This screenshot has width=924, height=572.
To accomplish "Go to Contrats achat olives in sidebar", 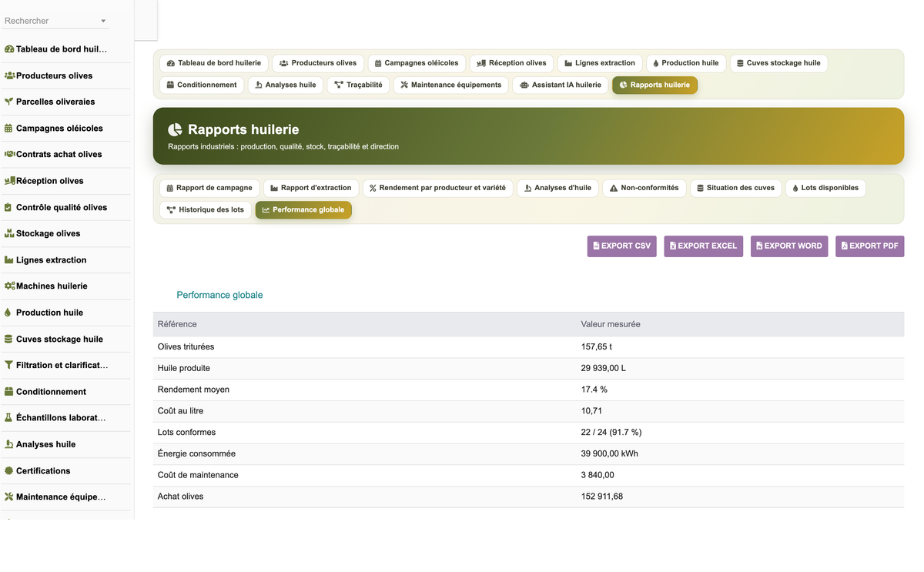I will (59, 154).
